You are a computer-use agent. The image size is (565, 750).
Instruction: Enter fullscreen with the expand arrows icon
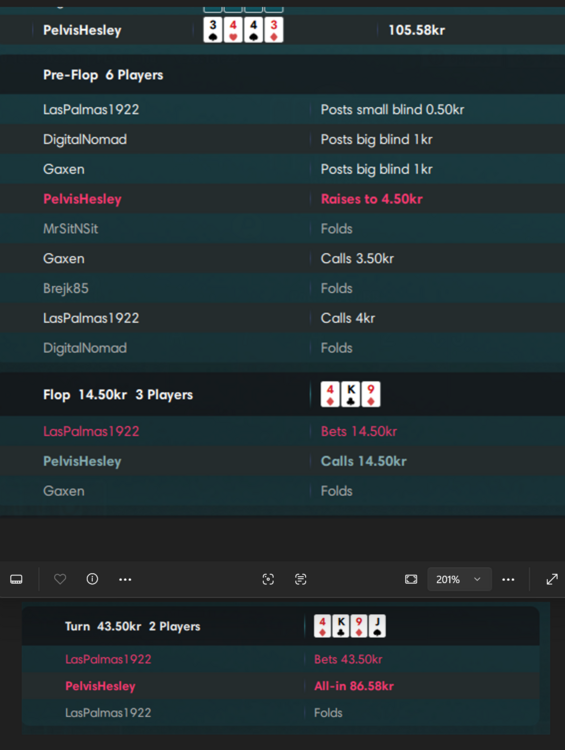[552, 579]
